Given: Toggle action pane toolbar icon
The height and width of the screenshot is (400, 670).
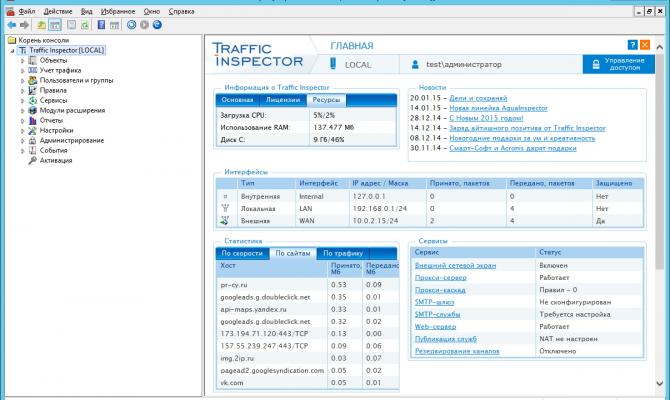Looking at the screenshot, I should tap(114, 25).
